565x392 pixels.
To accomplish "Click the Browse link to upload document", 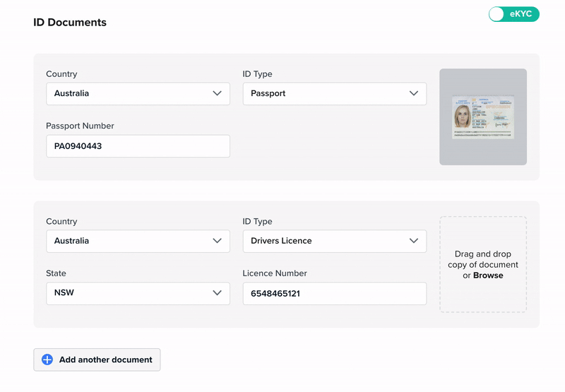I will click(488, 275).
